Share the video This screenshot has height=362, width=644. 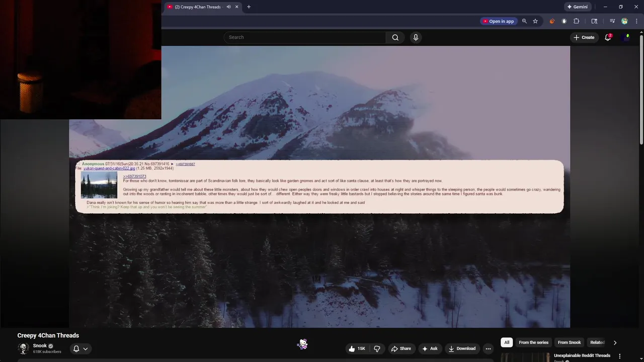click(x=401, y=348)
